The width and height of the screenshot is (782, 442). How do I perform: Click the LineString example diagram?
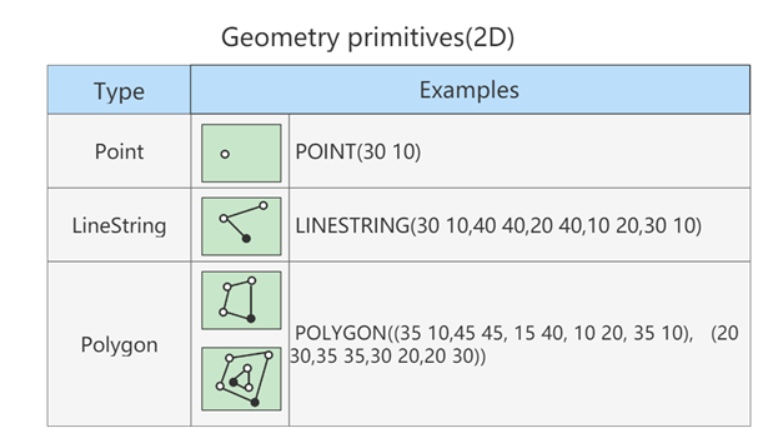[241, 226]
